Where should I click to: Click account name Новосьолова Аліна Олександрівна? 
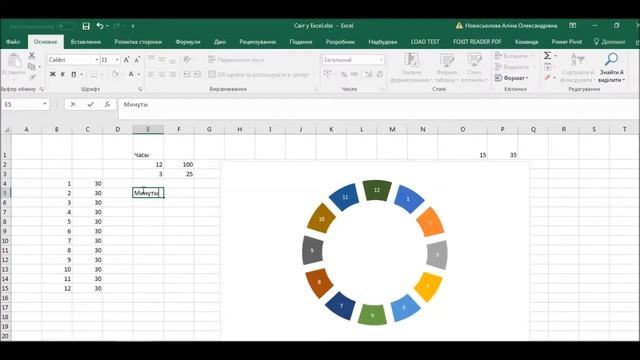[511, 26]
